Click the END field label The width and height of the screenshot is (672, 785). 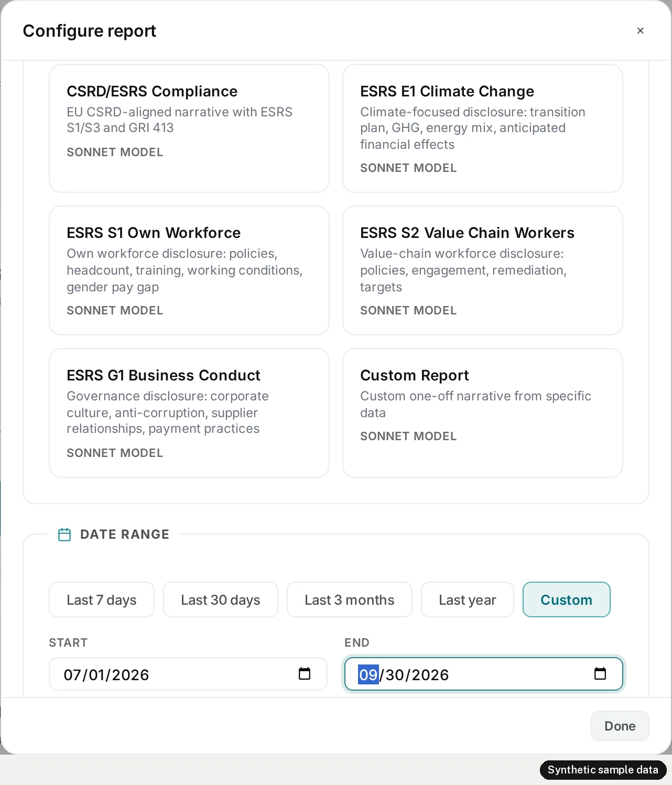click(x=357, y=642)
